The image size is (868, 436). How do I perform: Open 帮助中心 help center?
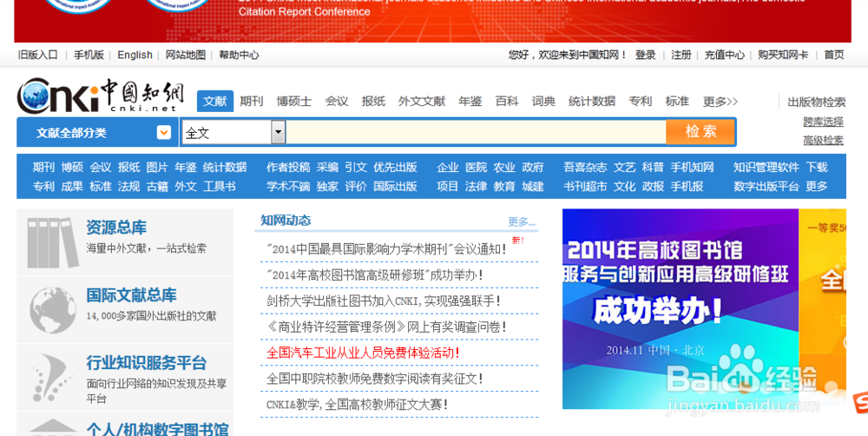239,55
